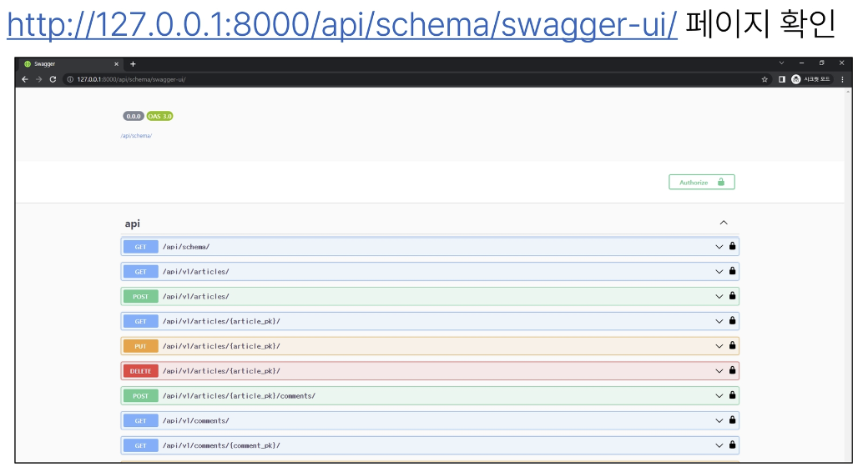
Task: Click lock icon on POST articles comments row
Action: [x=733, y=395]
